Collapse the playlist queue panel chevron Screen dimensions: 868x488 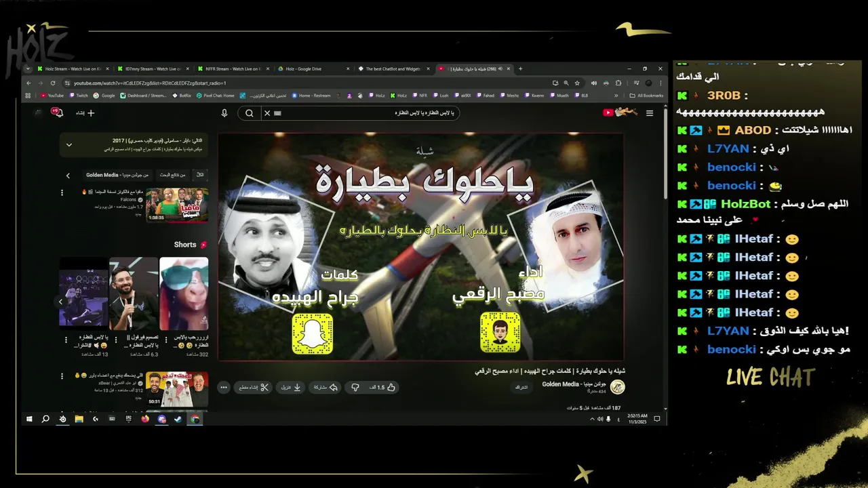click(68, 145)
